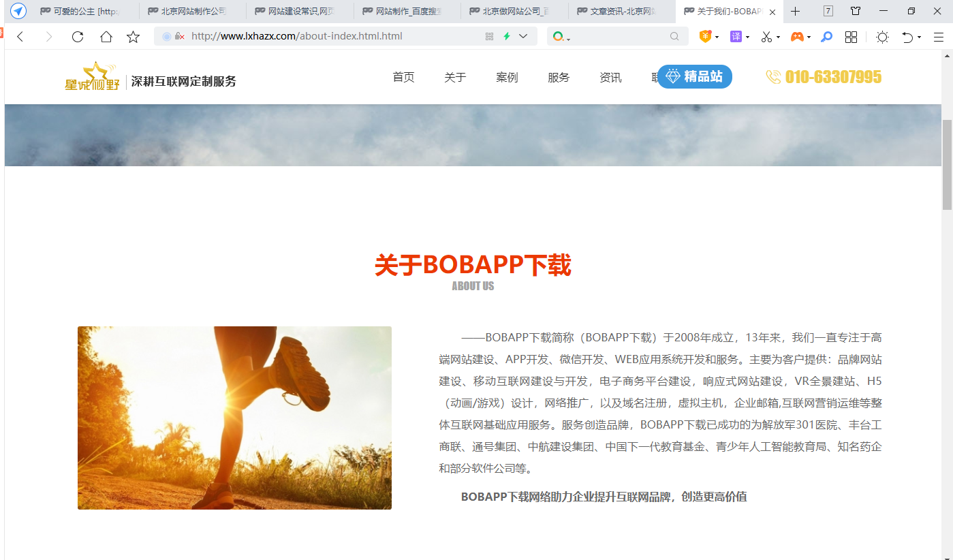The image size is (953, 560).
Task: Open the translate tool icon
Action: (x=737, y=37)
